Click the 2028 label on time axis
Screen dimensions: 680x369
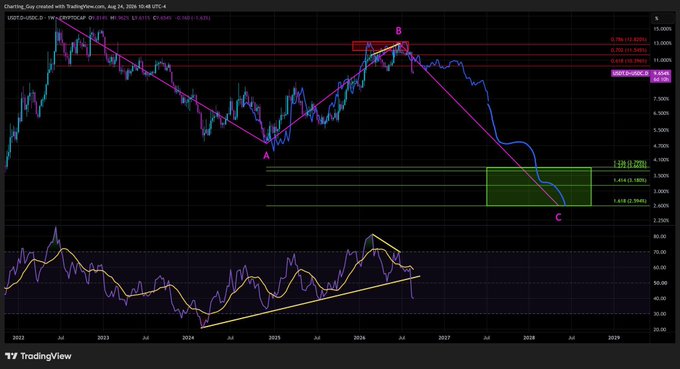tap(529, 337)
